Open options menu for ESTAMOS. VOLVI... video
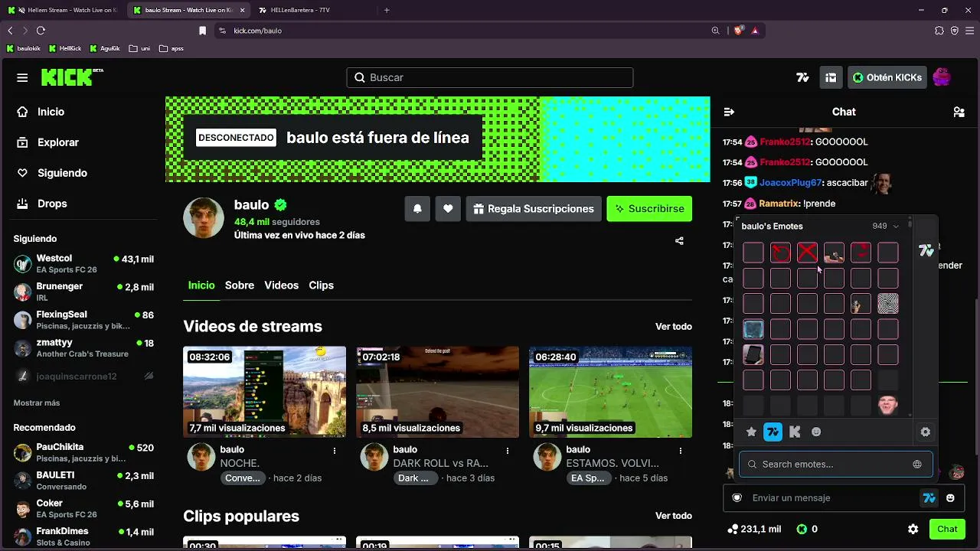 [681, 451]
